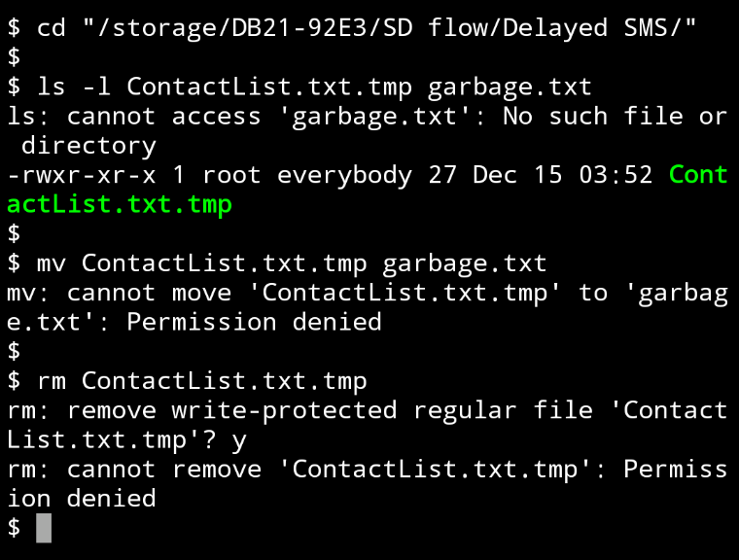
Task: Click the green "actList.txt.tmp" filename text
Action: (x=119, y=204)
